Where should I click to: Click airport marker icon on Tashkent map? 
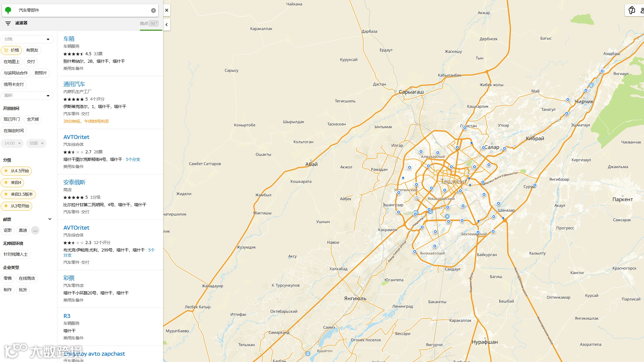pos(447,216)
